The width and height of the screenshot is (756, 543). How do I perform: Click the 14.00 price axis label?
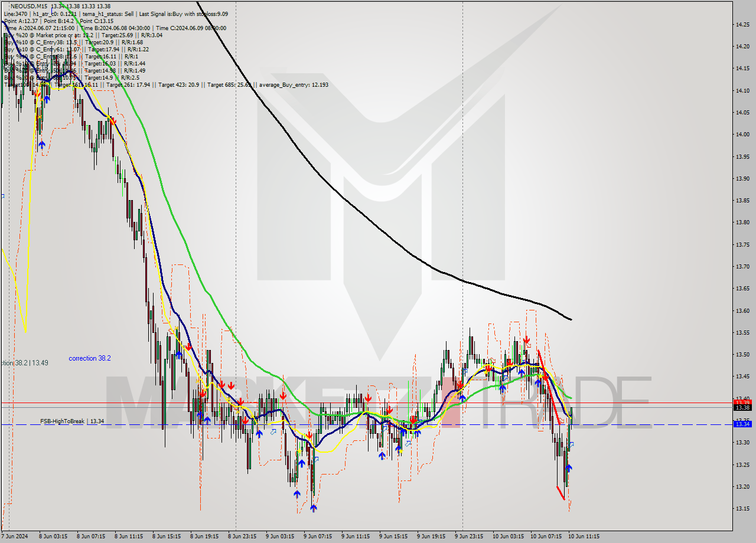pyautogui.click(x=742, y=135)
